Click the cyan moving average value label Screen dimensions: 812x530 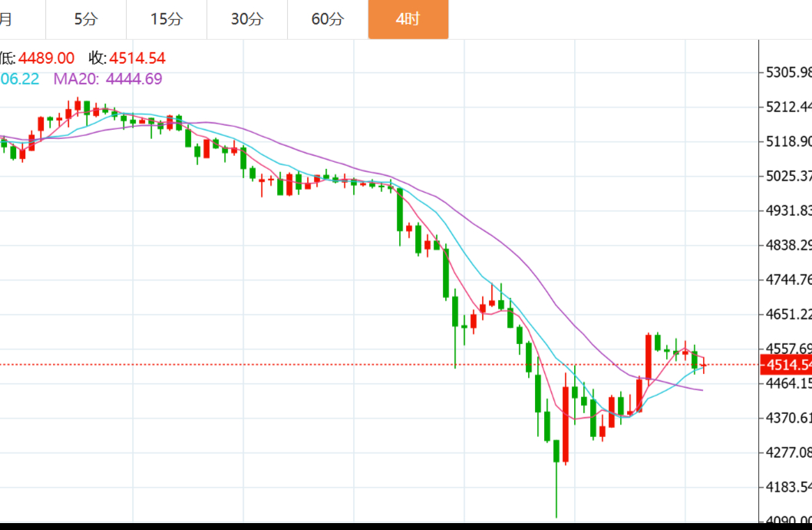19,78
